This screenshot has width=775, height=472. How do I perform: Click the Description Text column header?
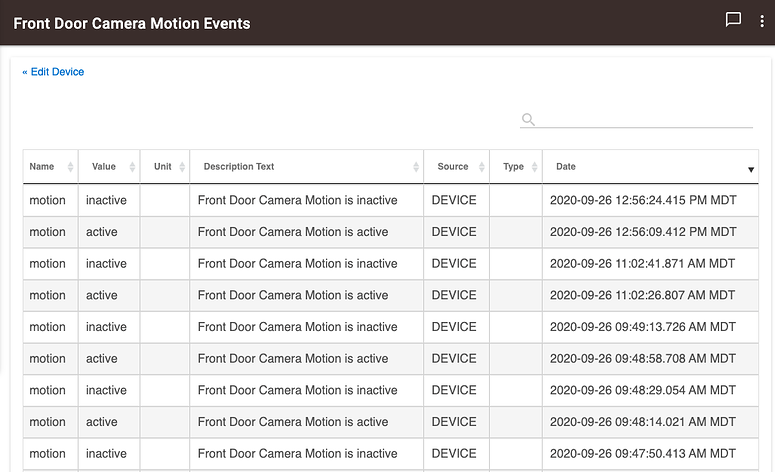[239, 167]
